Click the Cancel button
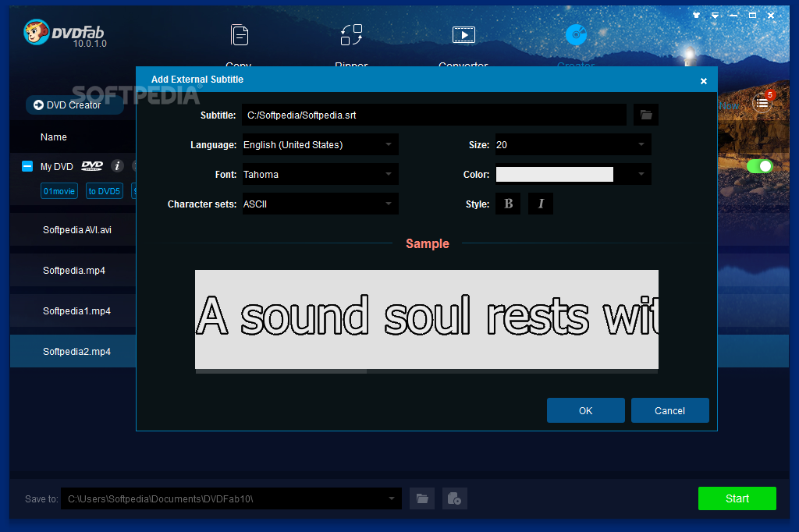Screen dimensions: 799x532 tap(669, 410)
